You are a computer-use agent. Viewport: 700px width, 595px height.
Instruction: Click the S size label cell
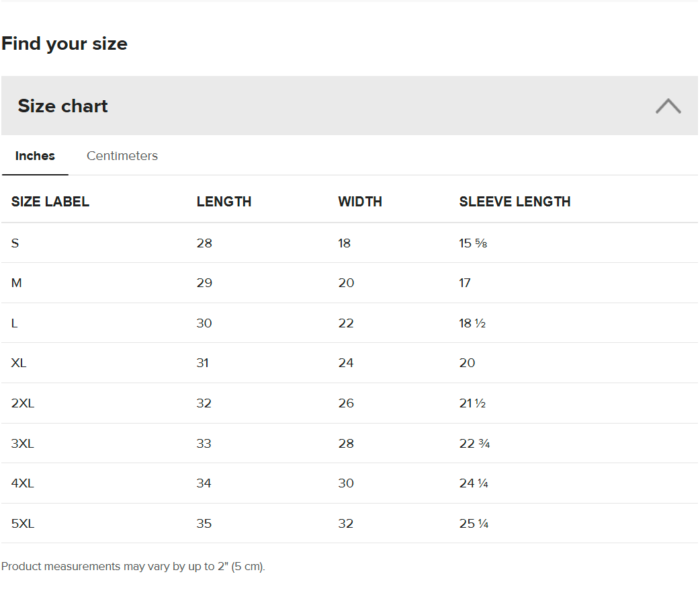point(15,243)
